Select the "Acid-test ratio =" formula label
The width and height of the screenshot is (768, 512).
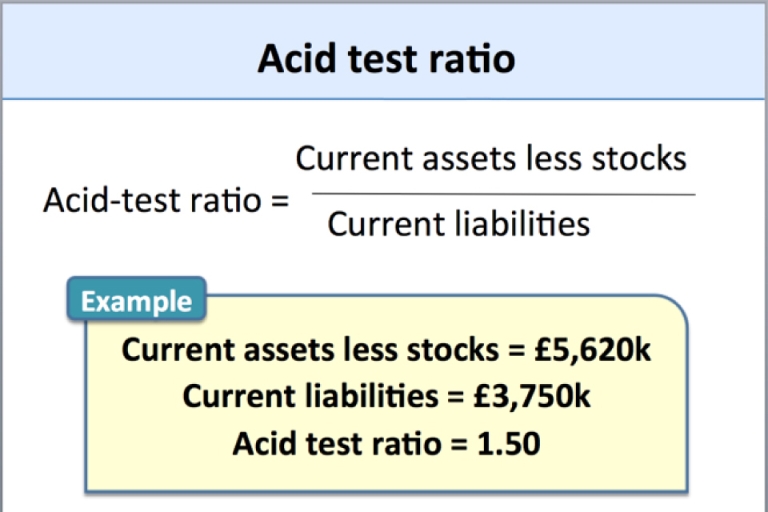click(x=165, y=201)
